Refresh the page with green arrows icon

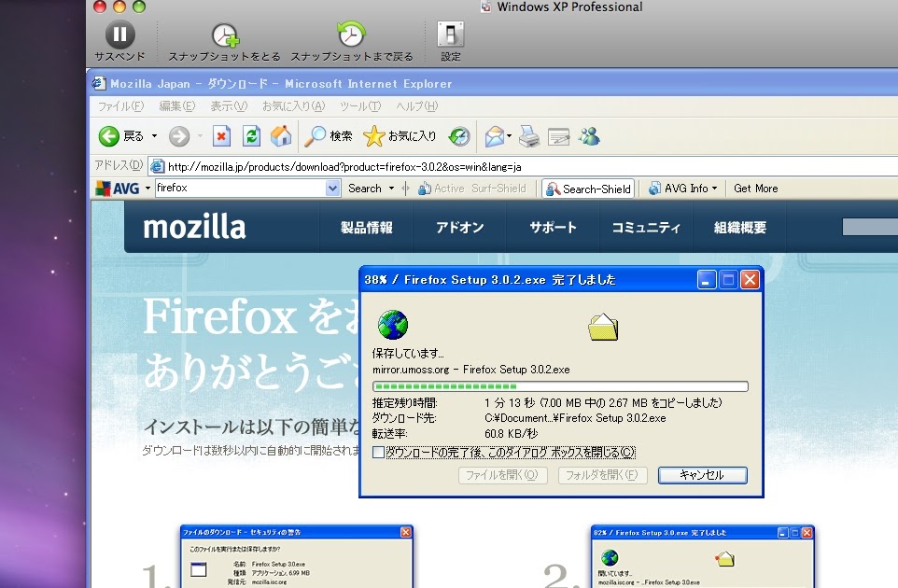(x=251, y=136)
